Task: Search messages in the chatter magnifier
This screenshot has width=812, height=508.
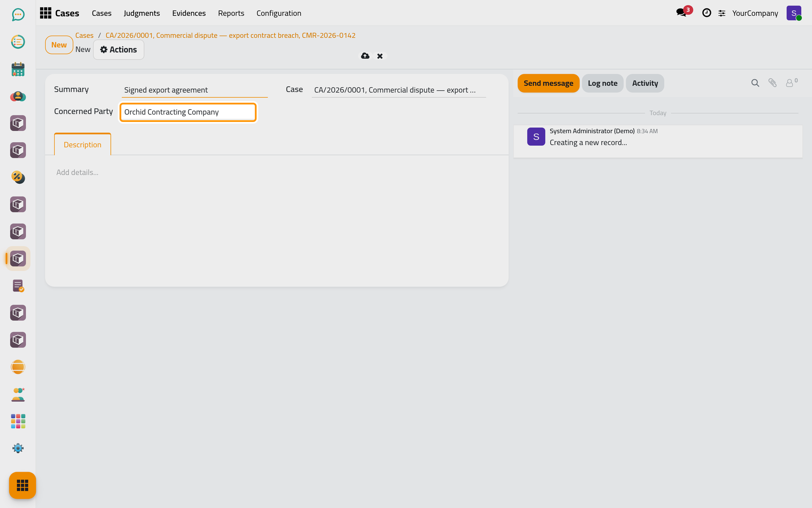Action: click(x=755, y=83)
